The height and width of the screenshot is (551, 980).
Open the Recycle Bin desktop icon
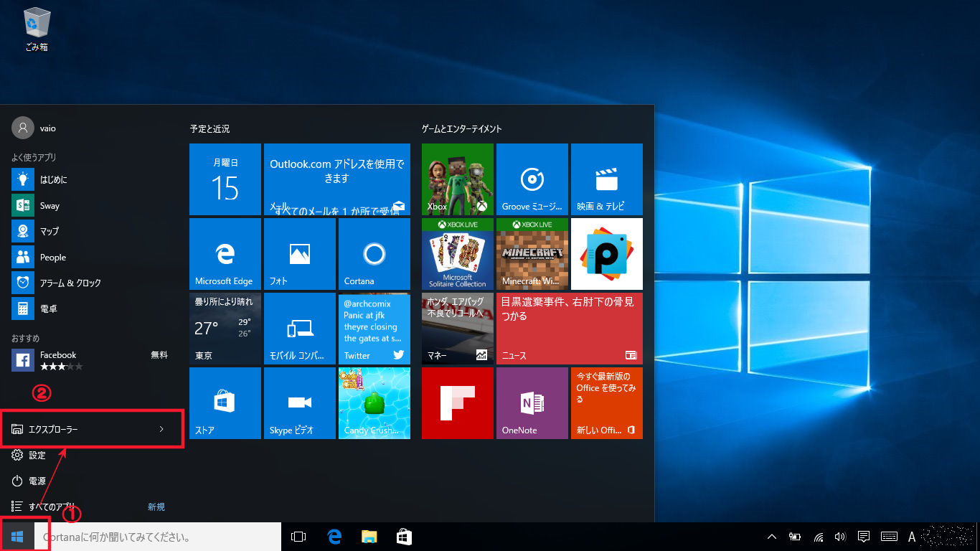(36, 30)
